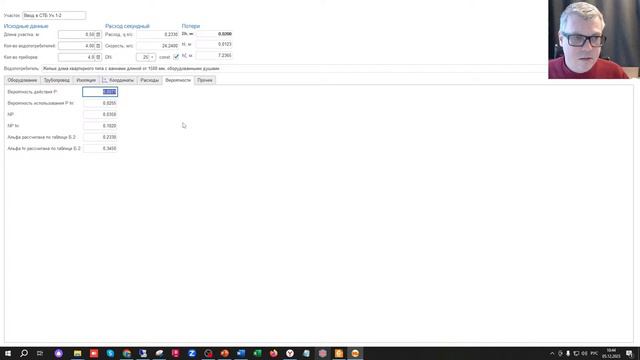This screenshot has height=360, width=640.
Task: Open calculator button in Кол-во водопотребителей field
Action: click(x=98, y=46)
